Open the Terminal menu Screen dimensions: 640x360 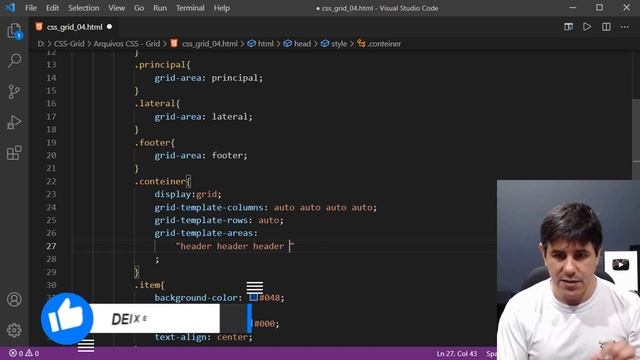190,8
